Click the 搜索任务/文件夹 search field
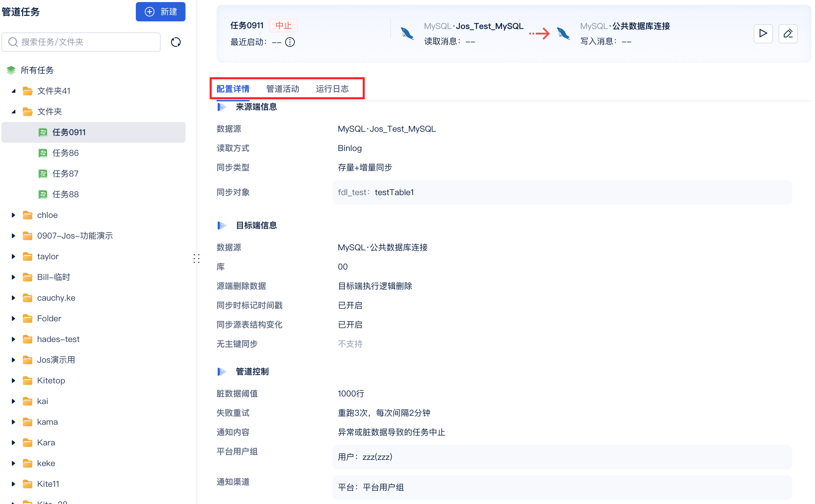This screenshot has width=815, height=504. (81, 42)
